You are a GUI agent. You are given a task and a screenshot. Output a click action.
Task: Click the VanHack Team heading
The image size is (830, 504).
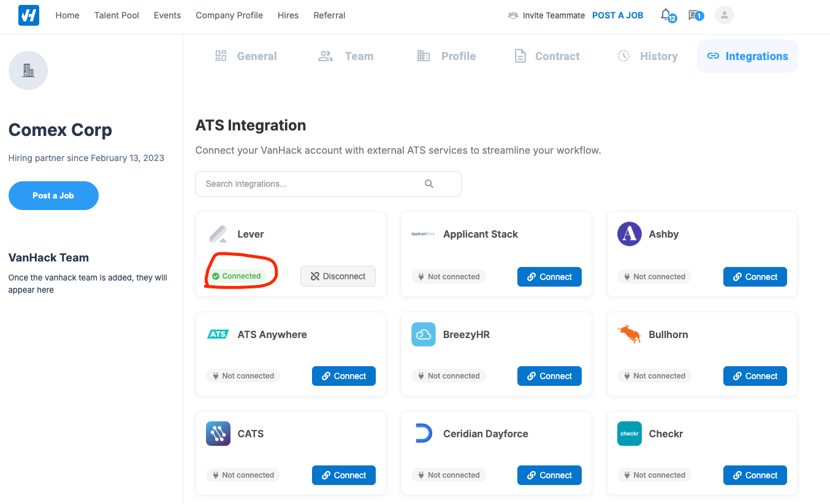pos(48,258)
